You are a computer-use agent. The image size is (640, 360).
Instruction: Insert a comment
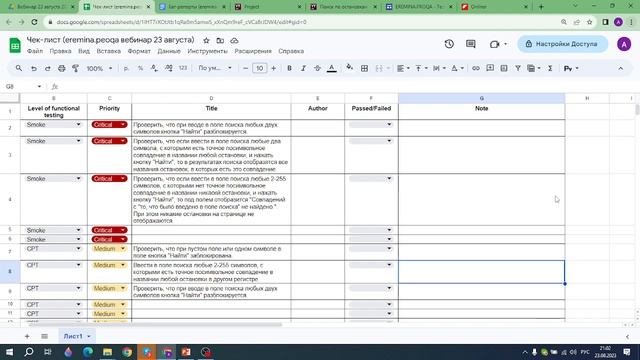point(490,69)
